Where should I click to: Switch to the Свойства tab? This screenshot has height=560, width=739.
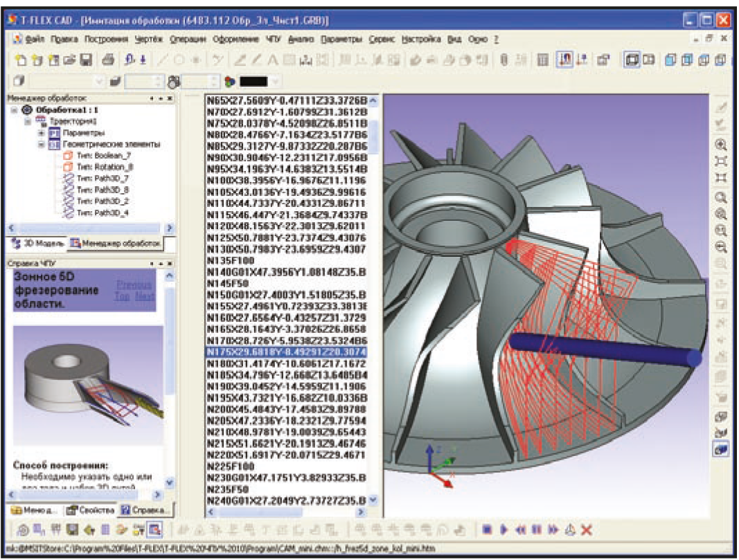tap(91, 510)
